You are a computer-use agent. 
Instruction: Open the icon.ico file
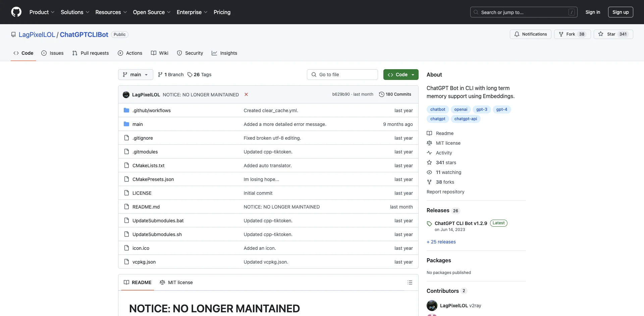tap(141, 248)
